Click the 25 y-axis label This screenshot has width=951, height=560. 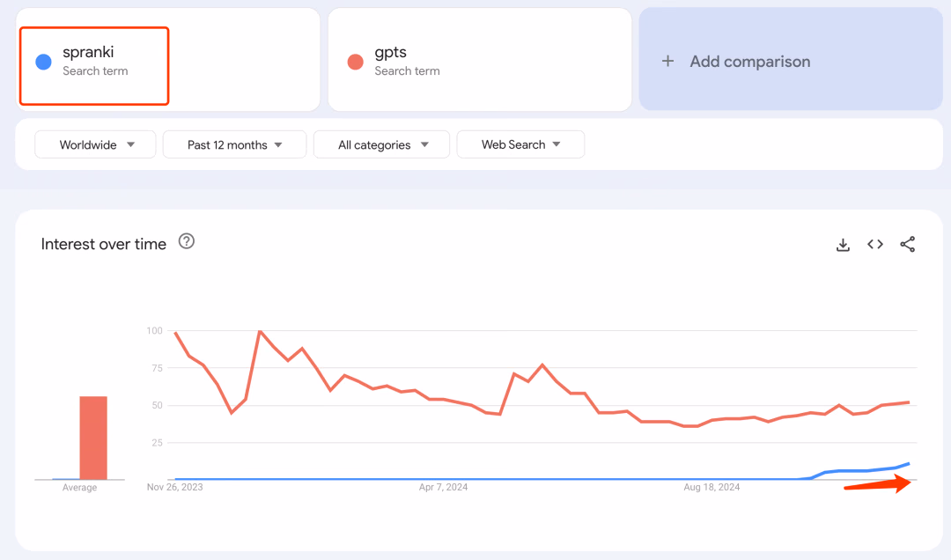(x=157, y=442)
